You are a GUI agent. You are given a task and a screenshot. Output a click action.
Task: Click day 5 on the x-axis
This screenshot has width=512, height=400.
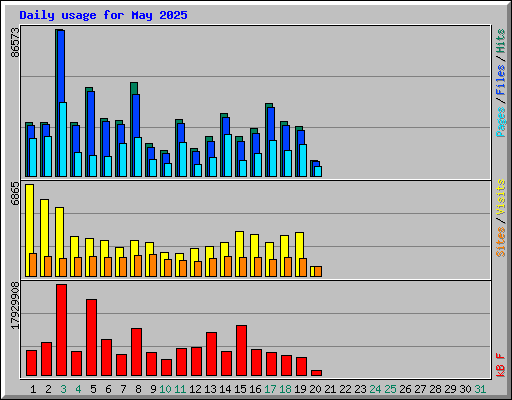click(93, 389)
